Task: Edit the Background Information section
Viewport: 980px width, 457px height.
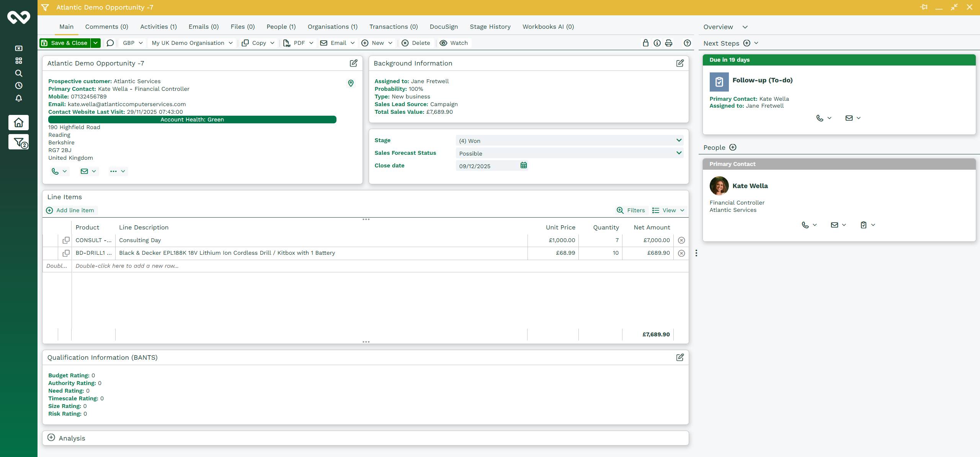Action: (x=680, y=63)
